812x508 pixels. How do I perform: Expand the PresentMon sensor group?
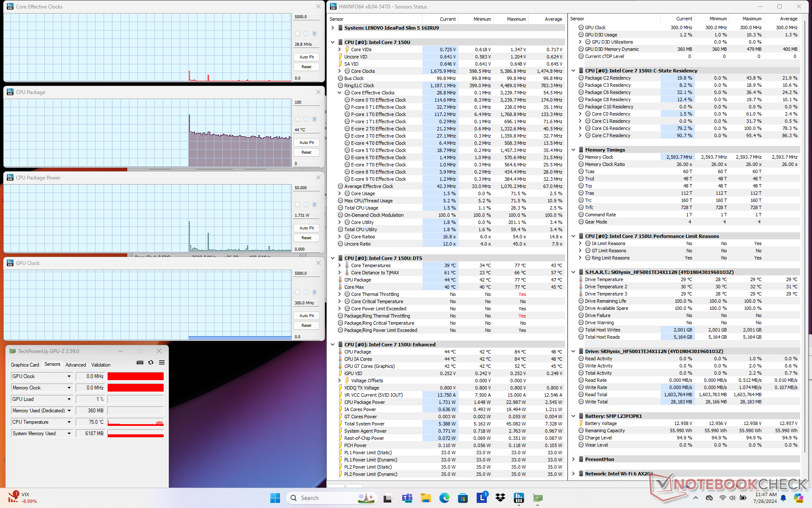coord(573,459)
